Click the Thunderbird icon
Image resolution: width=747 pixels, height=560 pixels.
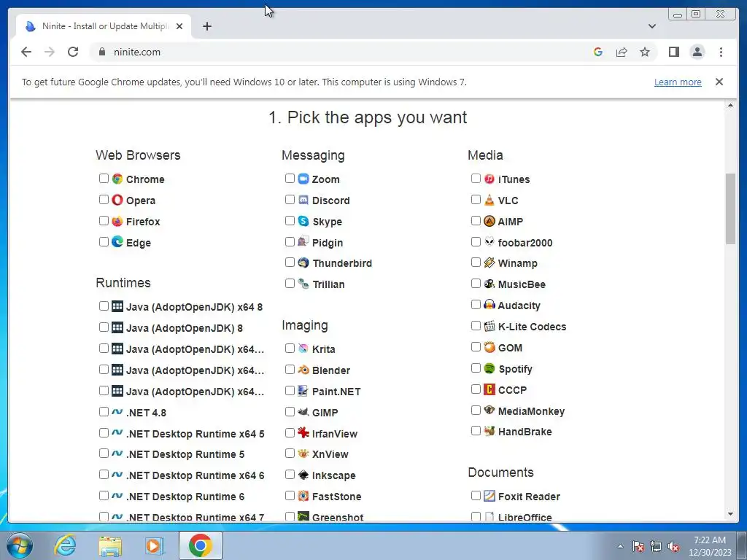pyautogui.click(x=303, y=262)
